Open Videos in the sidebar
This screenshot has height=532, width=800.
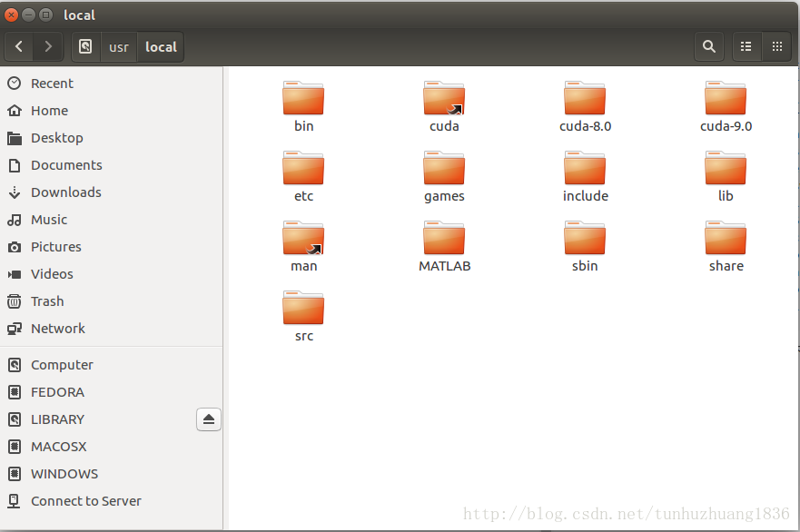(x=111, y=274)
